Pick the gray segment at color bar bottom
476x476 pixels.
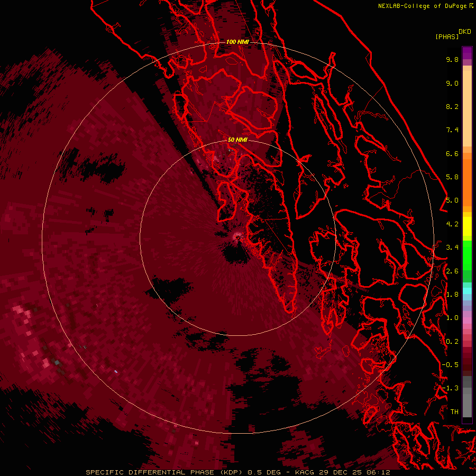point(467,404)
